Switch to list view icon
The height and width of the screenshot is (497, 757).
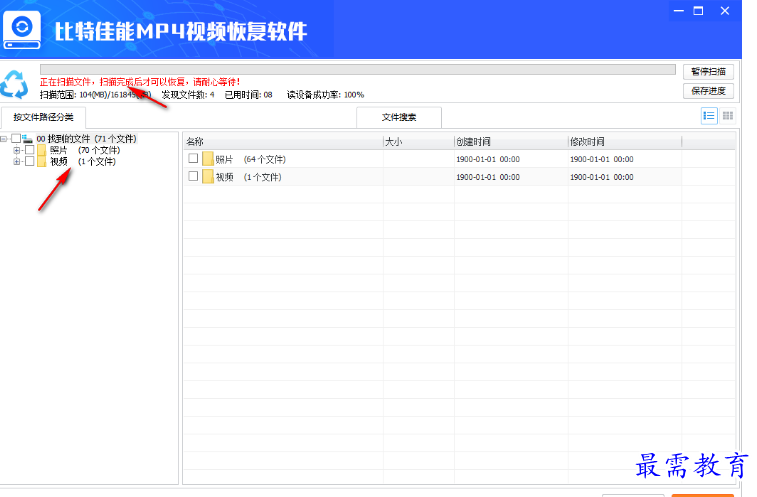click(x=709, y=116)
